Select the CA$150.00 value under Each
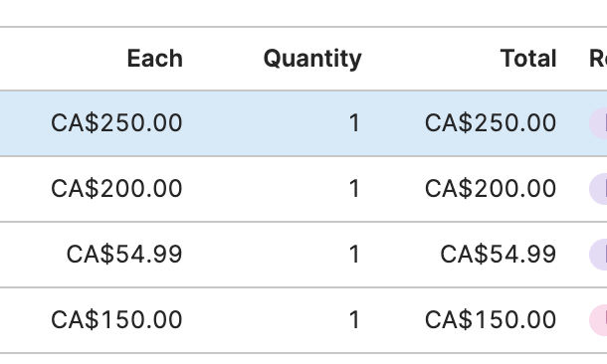This screenshot has height=364, width=607. click(116, 320)
